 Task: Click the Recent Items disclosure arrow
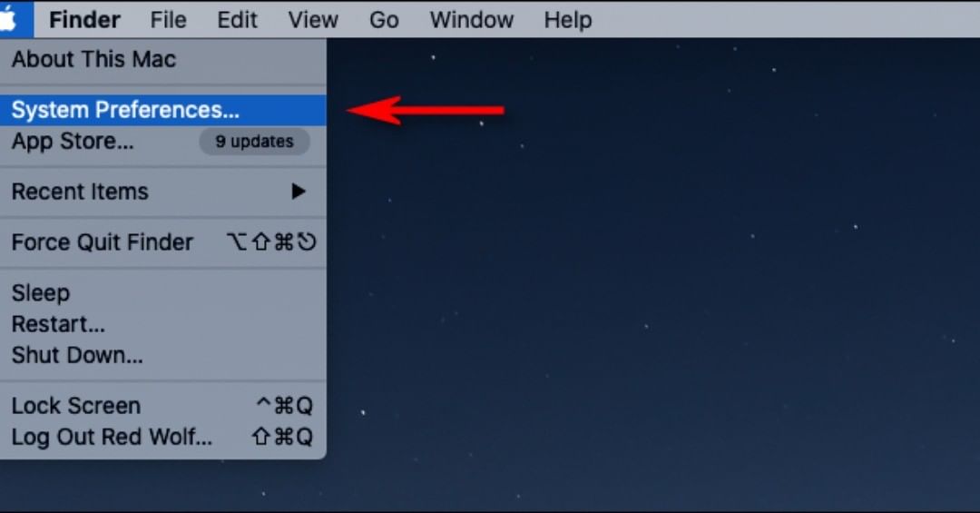299,192
